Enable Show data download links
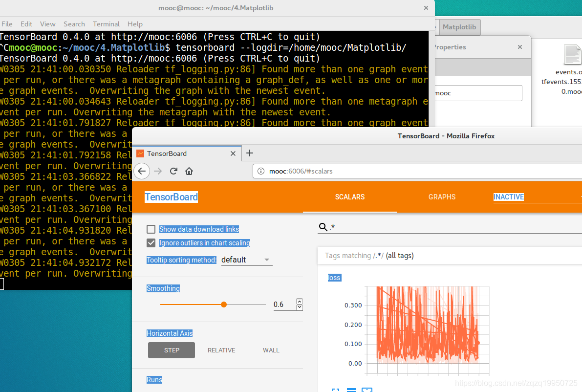 click(x=151, y=229)
